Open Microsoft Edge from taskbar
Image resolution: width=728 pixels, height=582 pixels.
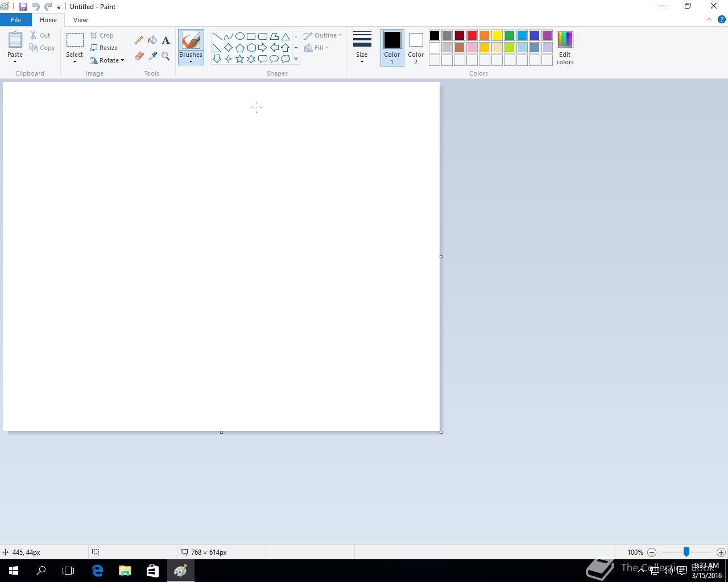(97, 571)
